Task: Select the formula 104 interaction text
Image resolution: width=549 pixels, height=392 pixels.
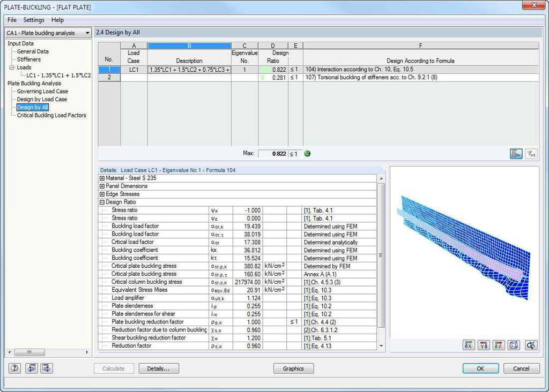Action: [x=359, y=70]
